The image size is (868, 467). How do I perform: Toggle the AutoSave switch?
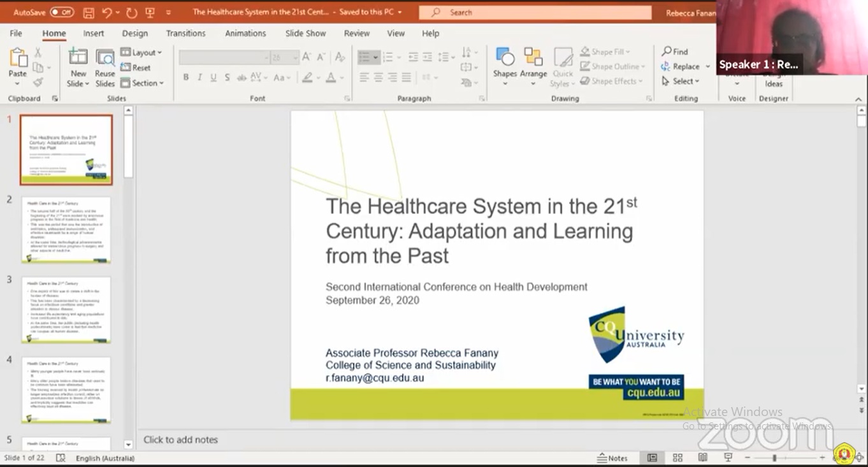[62, 12]
